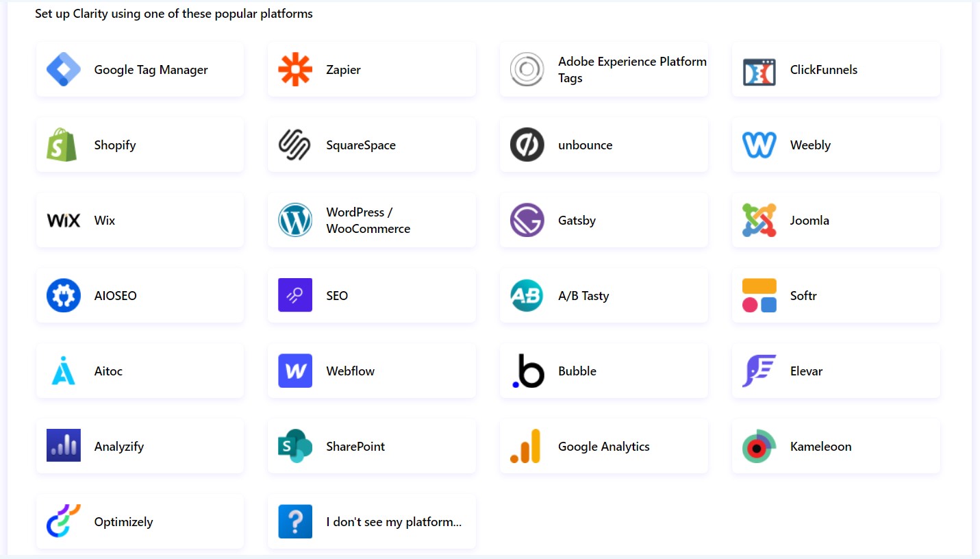Click the WordPress W circle icon
Image resolution: width=980 pixels, height=559 pixels.
tap(295, 220)
